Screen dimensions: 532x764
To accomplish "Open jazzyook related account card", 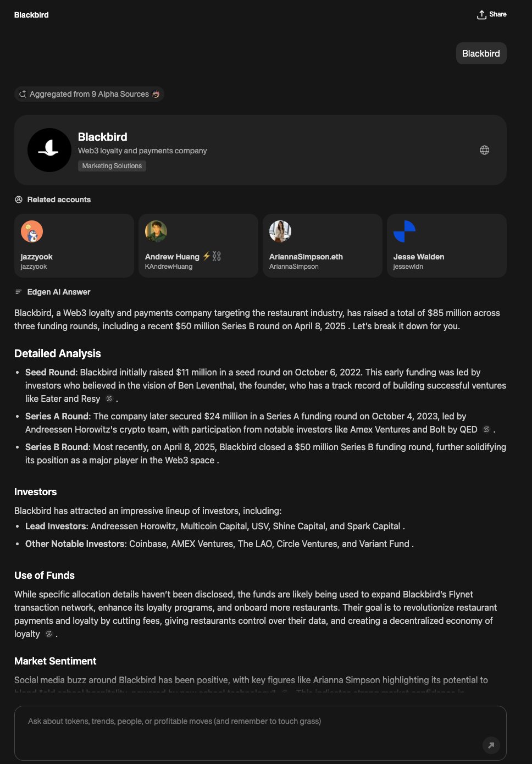I will pos(74,246).
